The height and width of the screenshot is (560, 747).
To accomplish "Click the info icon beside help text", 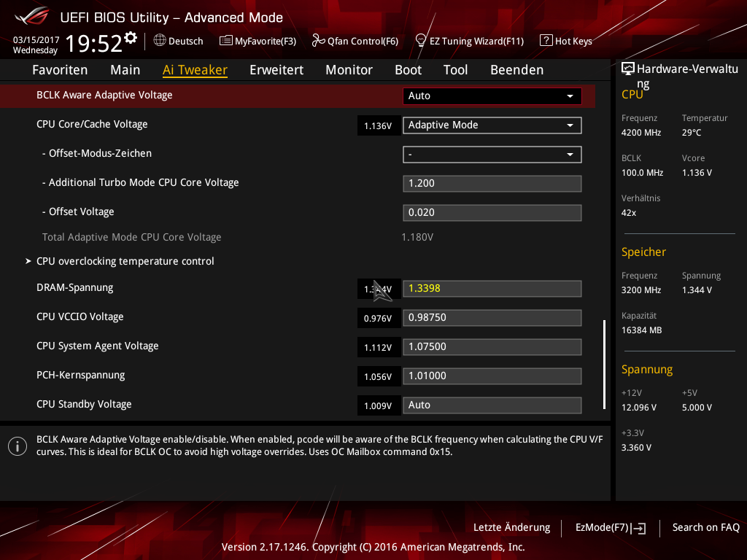I will tap(18, 446).
